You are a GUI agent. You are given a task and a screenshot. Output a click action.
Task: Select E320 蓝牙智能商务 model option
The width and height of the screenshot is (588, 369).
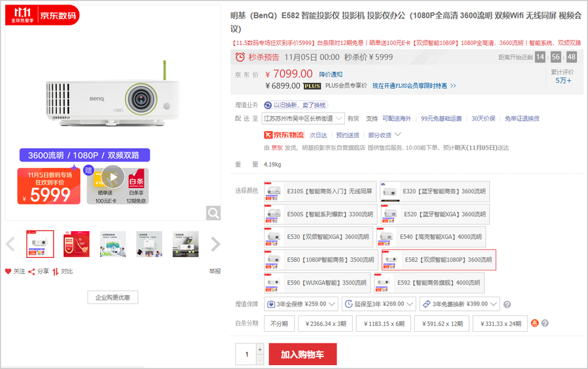[434, 191]
